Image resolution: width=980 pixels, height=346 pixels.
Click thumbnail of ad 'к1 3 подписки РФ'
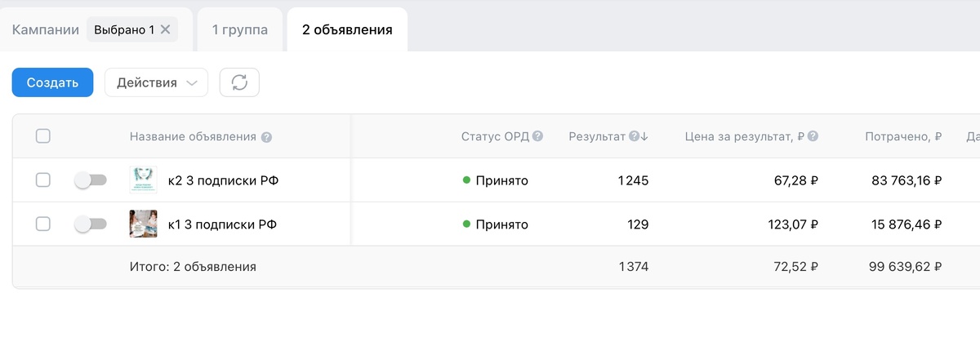(x=143, y=224)
